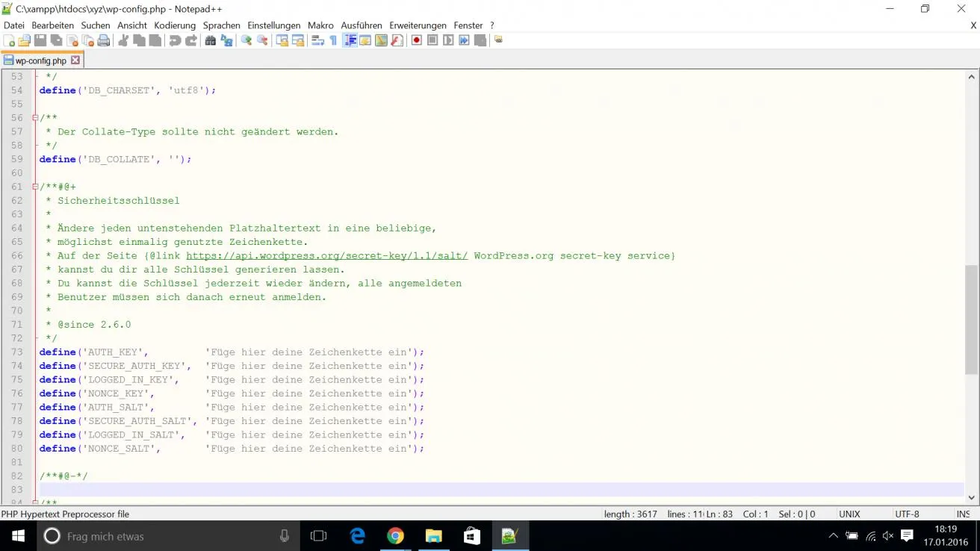Follow the api.wordpress.org secret-key link
The width and height of the screenshot is (980, 551).
[327, 255]
